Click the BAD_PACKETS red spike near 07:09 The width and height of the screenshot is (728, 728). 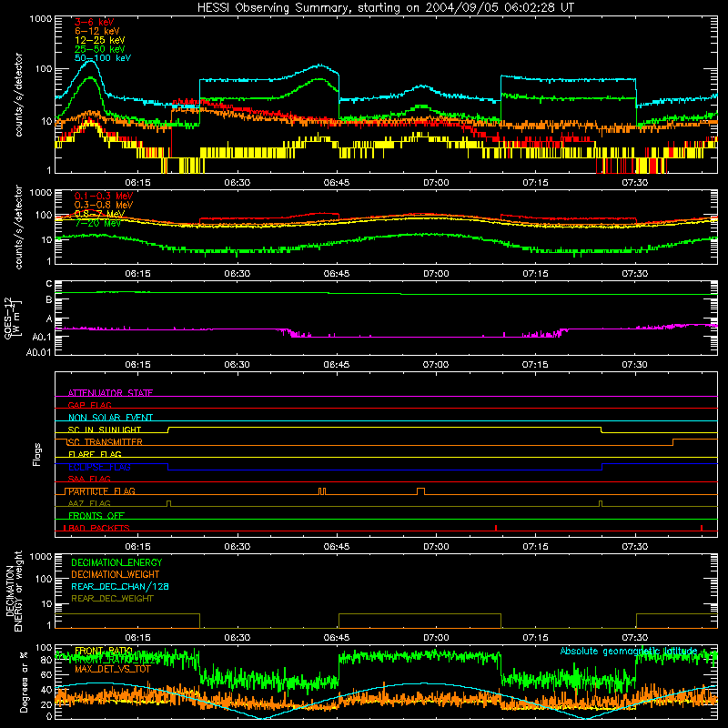496,528
